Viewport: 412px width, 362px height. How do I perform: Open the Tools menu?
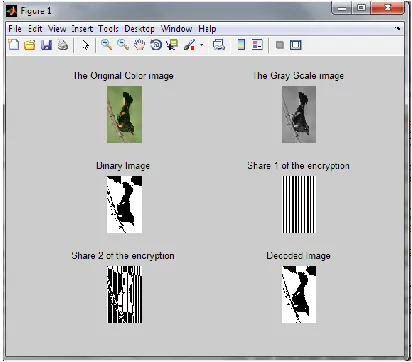108,29
